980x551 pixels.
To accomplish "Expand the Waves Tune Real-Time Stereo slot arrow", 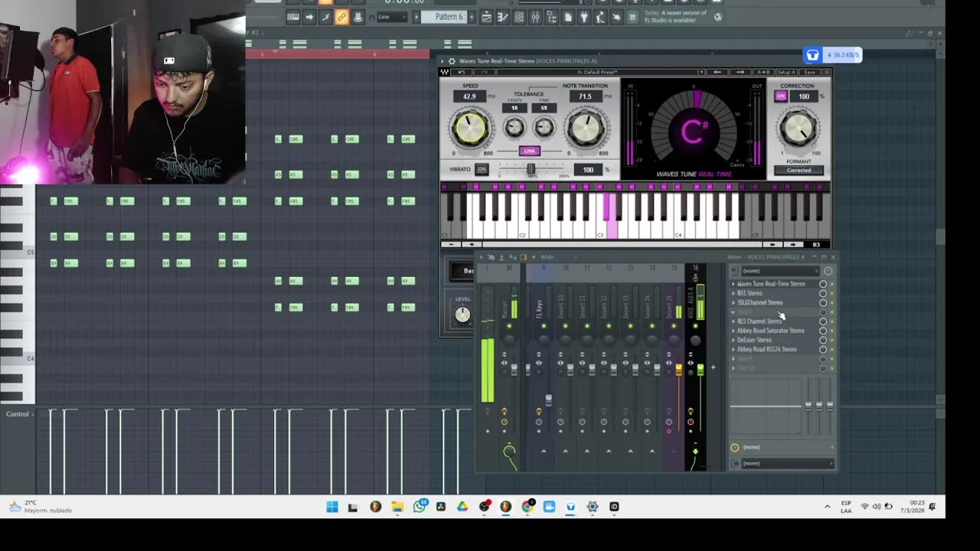I will click(x=733, y=284).
